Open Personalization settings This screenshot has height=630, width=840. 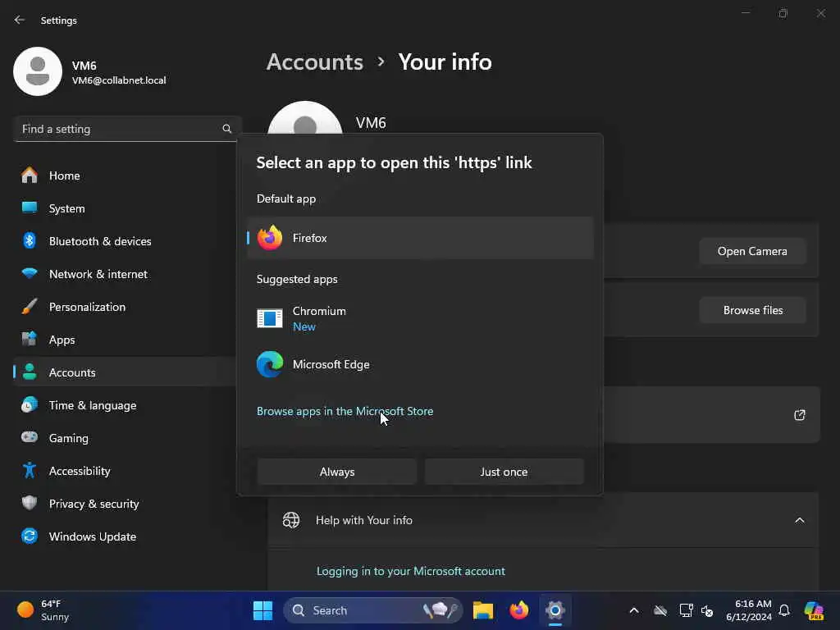pos(125,307)
